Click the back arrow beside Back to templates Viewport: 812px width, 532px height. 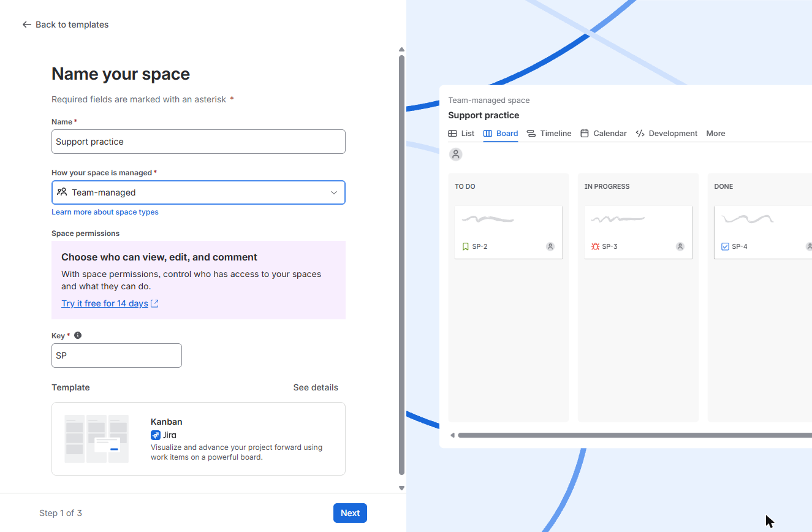point(26,25)
